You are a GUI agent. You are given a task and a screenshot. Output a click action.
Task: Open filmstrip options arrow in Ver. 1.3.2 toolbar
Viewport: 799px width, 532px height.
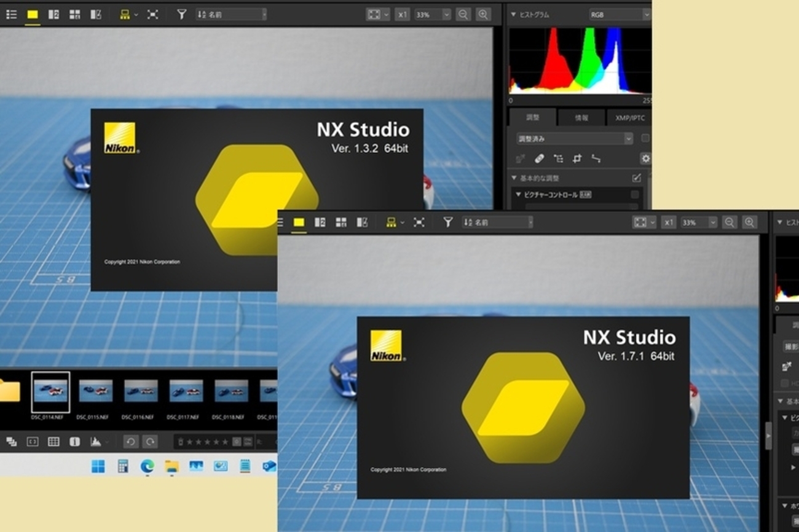tap(136, 14)
